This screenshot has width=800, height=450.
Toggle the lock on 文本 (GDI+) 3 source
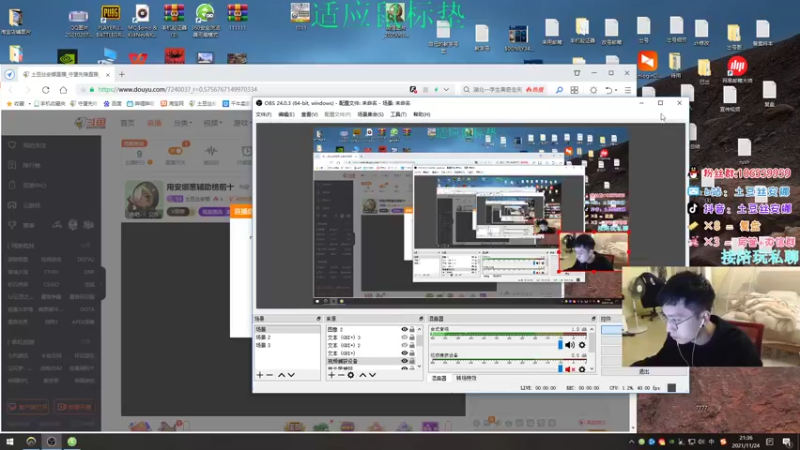(412, 337)
